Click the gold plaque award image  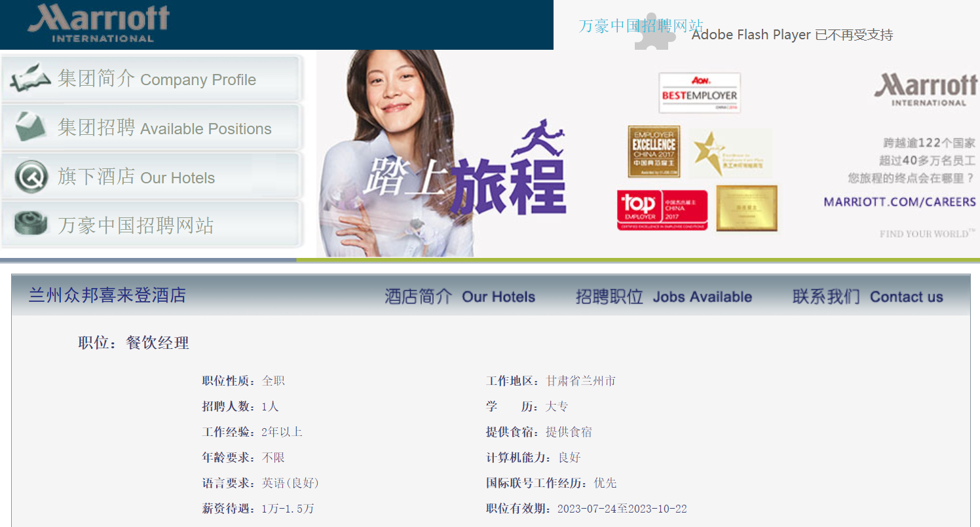[x=747, y=208]
